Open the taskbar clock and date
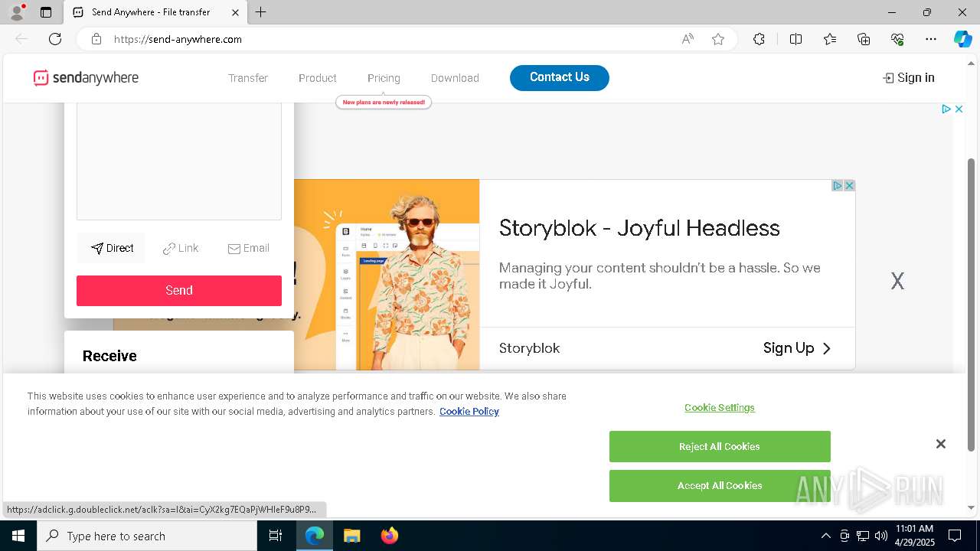This screenshot has height=551, width=980. coord(914,536)
